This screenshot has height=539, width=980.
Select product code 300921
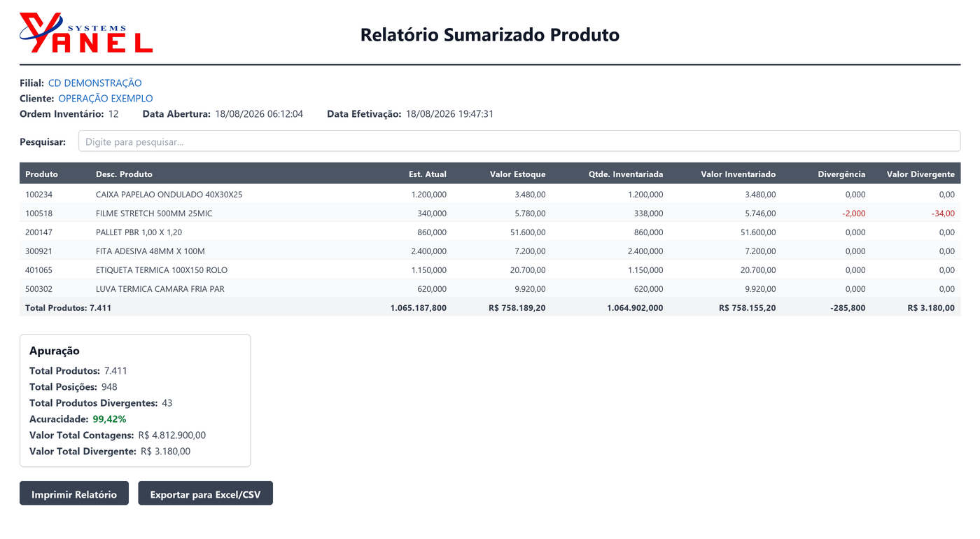pyautogui.click(x=38, y=251)
